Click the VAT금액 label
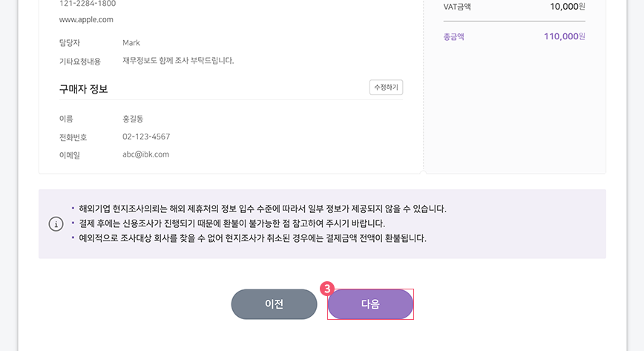This screenshot has width=644, height=351. coord(457,7)
